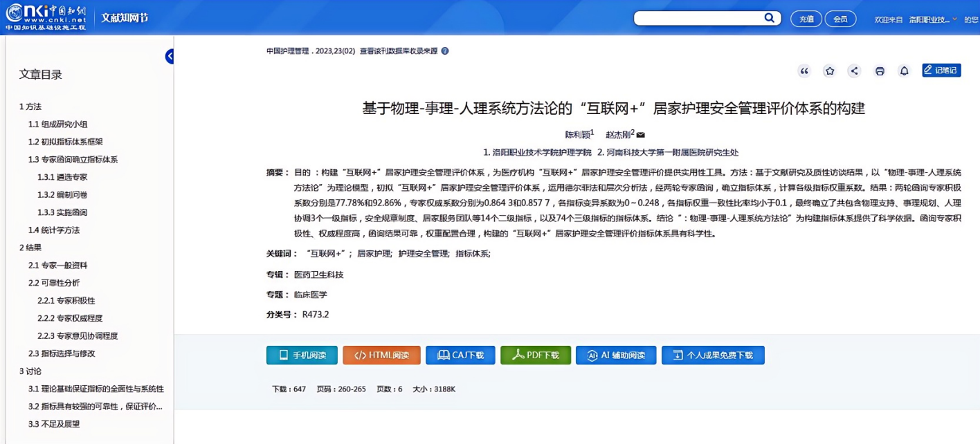Click the share icon

tap(854, 71)
